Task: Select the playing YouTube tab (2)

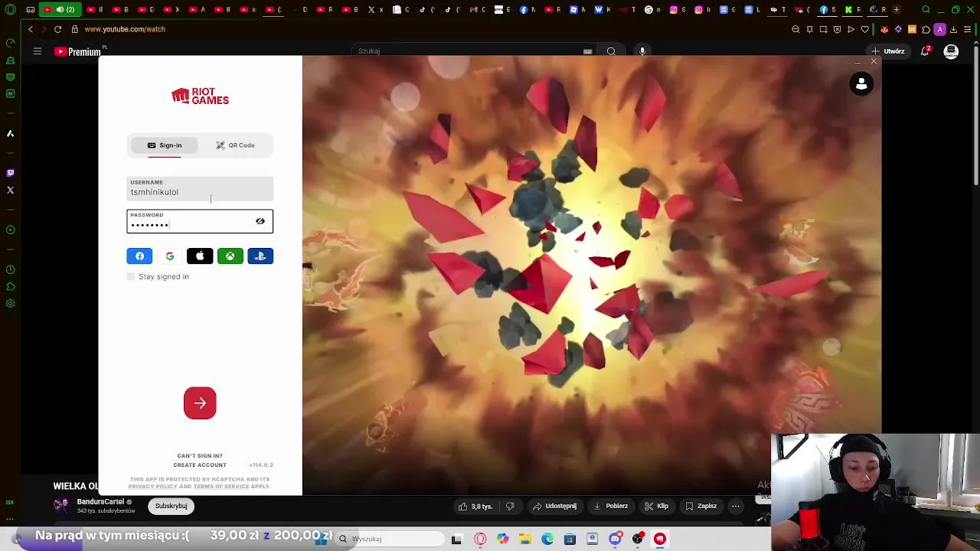Action: pos(60,10)
